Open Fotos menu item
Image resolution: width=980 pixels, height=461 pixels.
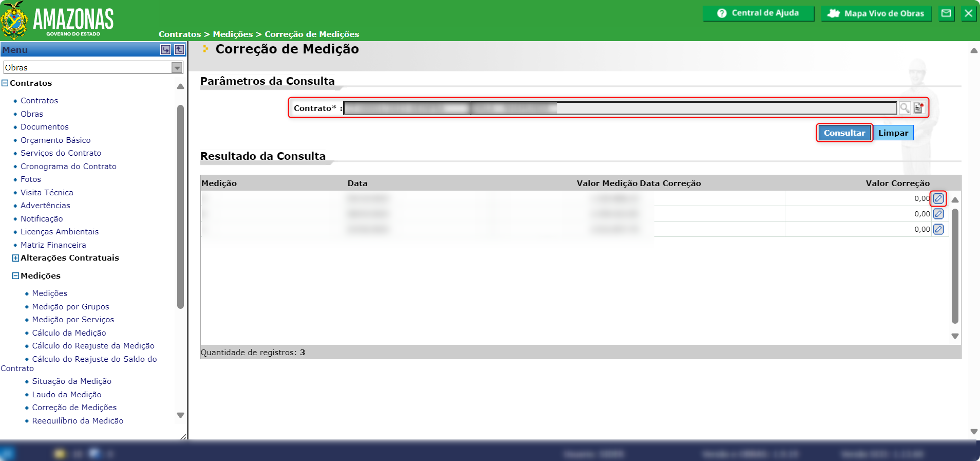click(31, 179)
